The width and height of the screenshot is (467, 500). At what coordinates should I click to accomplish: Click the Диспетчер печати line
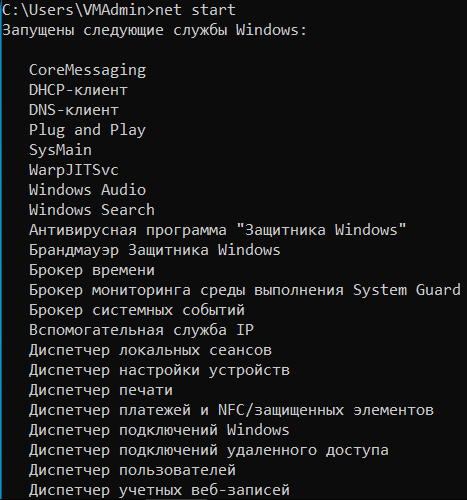[101, 390]
